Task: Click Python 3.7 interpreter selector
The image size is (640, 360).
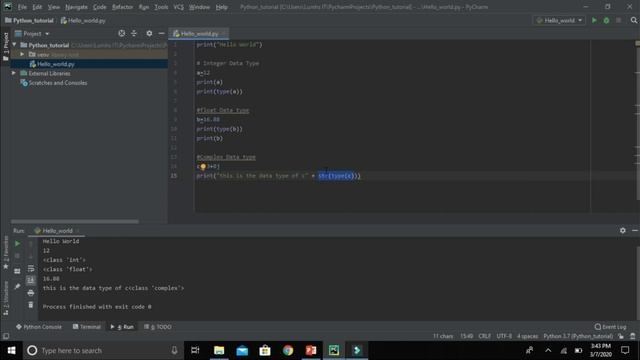Action: pos(578,336)
